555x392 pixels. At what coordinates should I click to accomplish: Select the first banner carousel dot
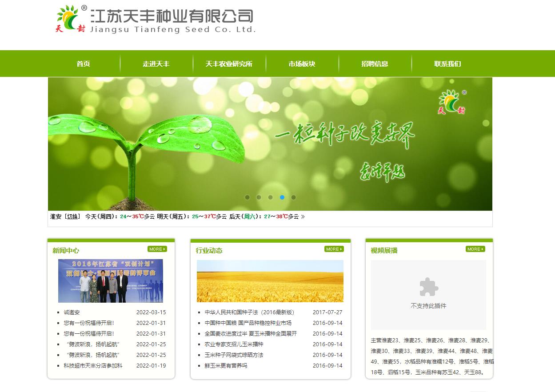pyautogui.click(x=248, y=197)
